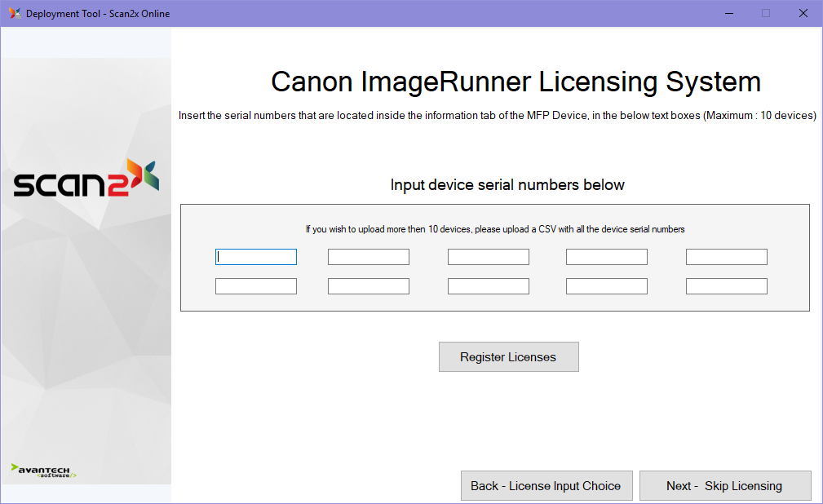
Task: Click the avantech software logo
Action: [44, 471]
